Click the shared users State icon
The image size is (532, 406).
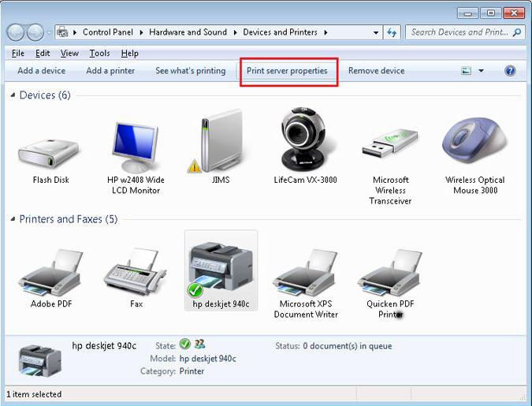200,345
